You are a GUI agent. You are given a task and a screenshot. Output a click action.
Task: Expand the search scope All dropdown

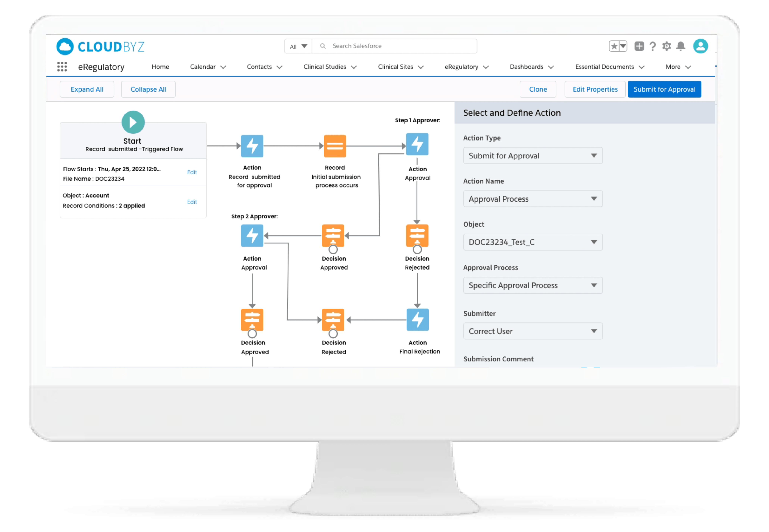[298, 46]
